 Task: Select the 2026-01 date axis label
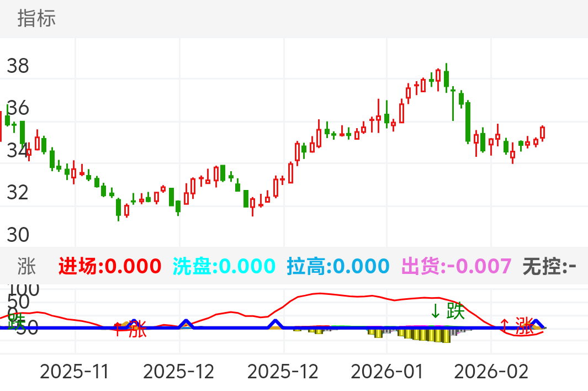coord(386,372)
